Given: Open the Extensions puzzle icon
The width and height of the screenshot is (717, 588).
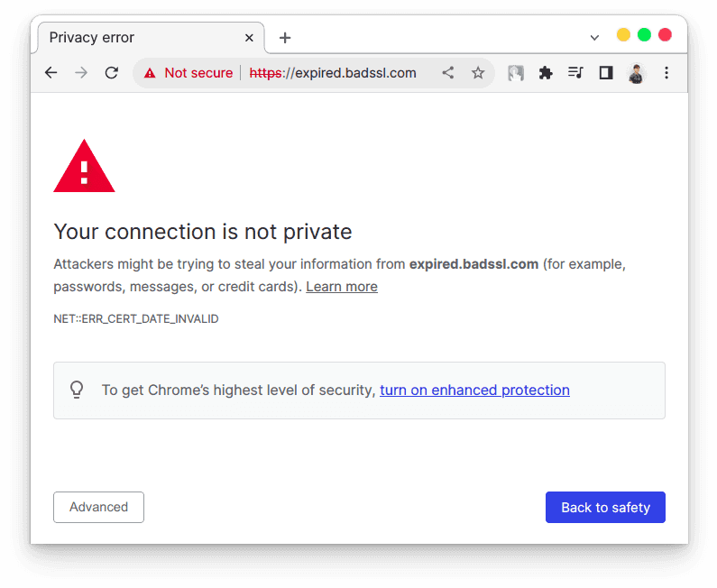Looking at the screenshot, I should 546,73.
